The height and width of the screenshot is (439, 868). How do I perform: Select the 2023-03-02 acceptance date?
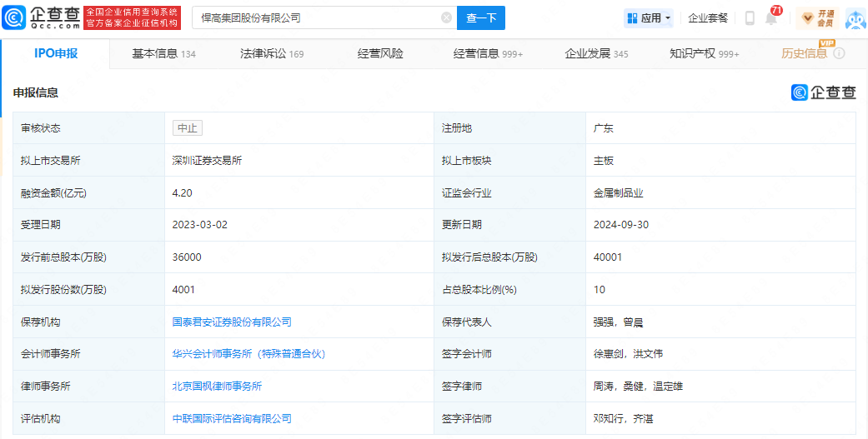[200, 224]
